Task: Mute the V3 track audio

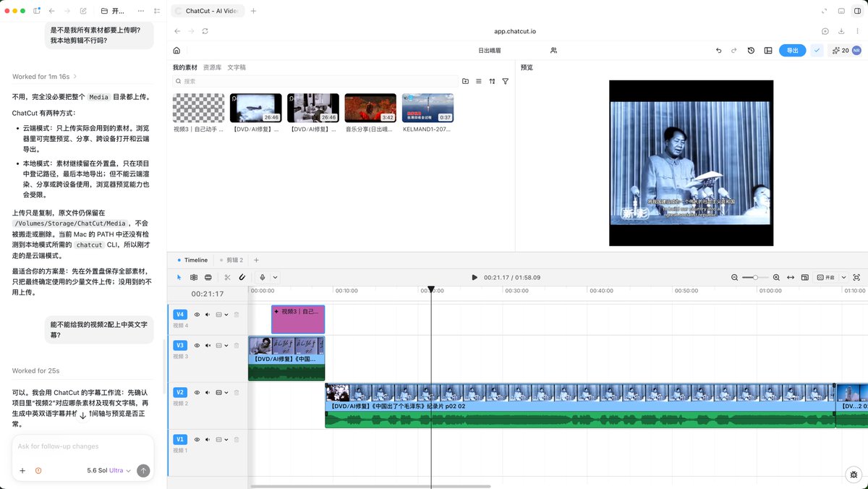Action: pyautogui.click(x=208, y=346)
